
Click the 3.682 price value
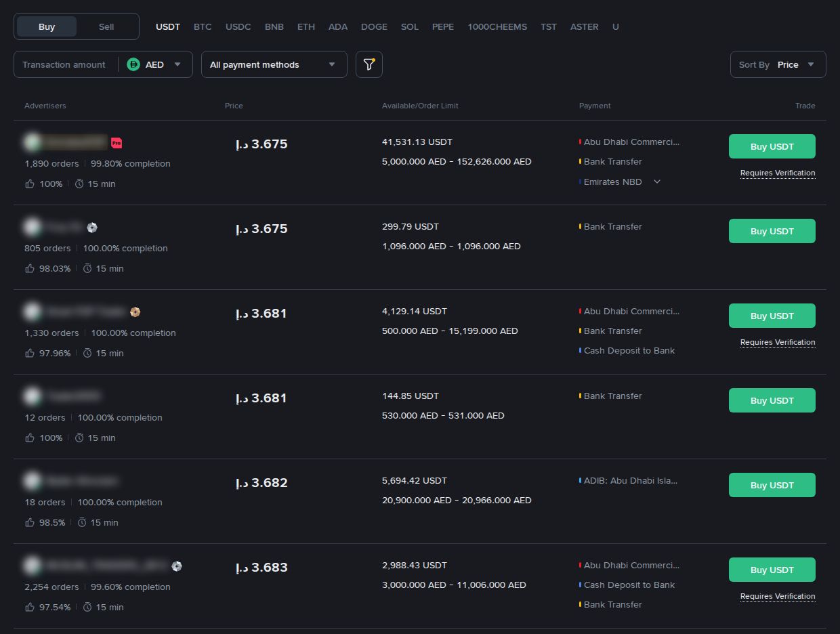click(261, 482)
